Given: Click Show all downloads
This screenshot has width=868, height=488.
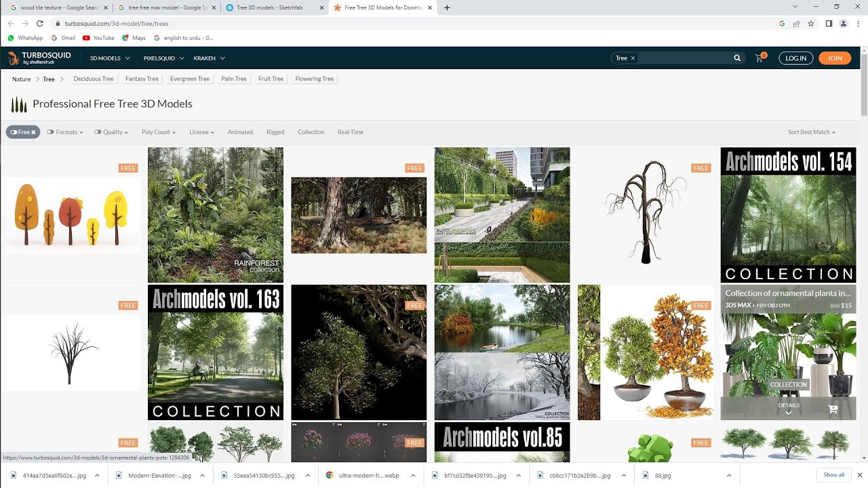Looking at the screenshot, I should coord(834,475).
